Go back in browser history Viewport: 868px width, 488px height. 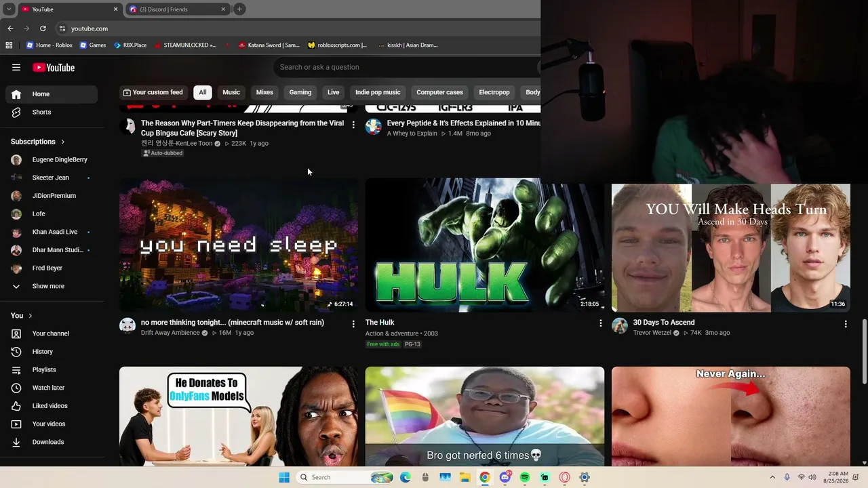coord(10,28)
